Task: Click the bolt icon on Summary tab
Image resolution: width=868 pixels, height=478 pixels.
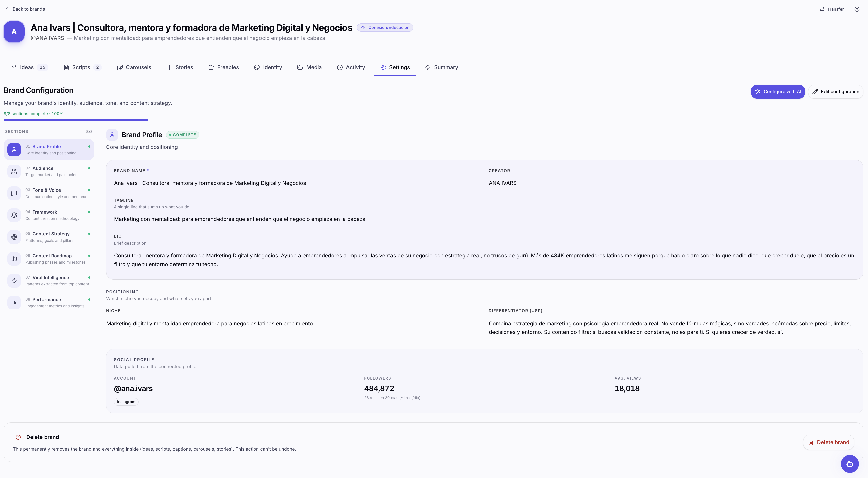Action: click(x=428, y=67)
